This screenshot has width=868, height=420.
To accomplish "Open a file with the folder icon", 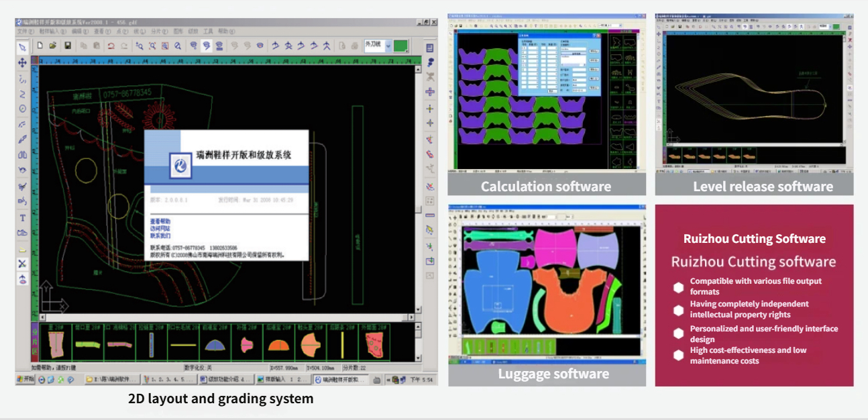I will coord(54,46).
